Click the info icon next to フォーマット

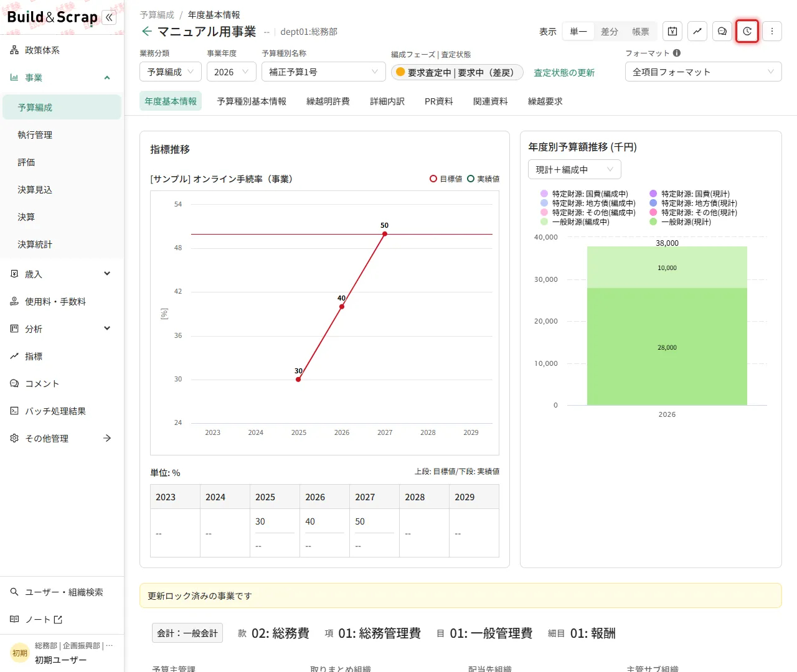pyautogui.click(x=677, y=53)
